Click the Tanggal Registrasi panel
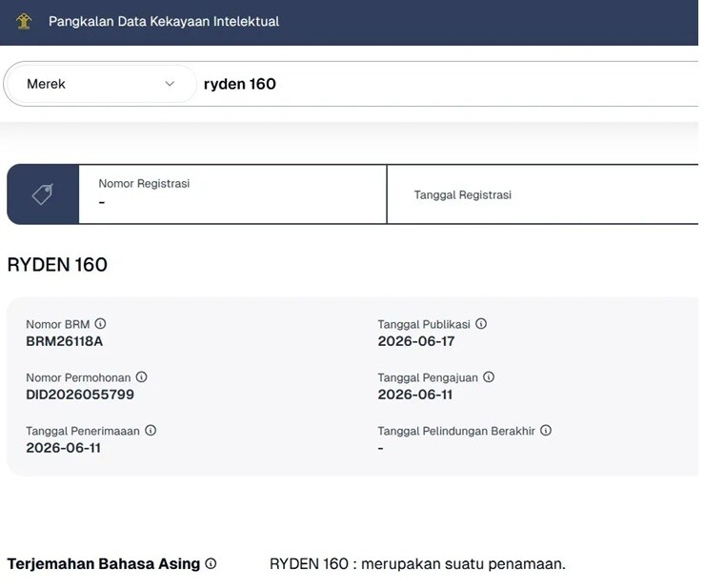The height and width of the screenshot is (588, 705). 543,193
